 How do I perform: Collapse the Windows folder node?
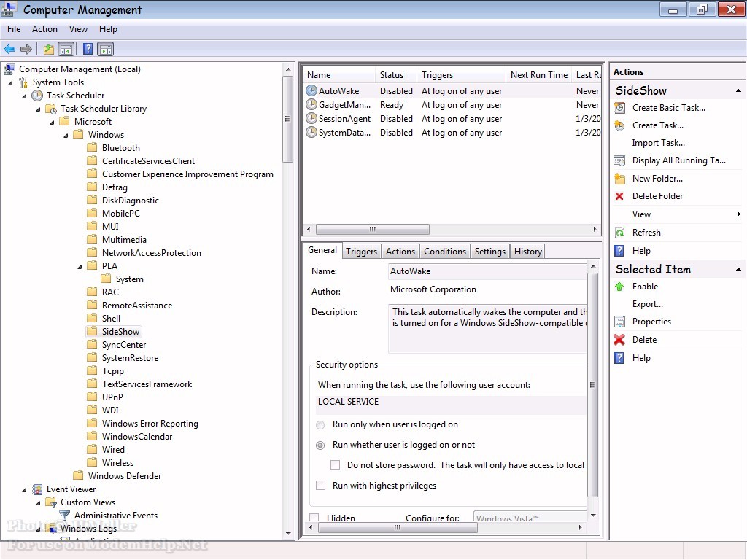tap(66, 135)
